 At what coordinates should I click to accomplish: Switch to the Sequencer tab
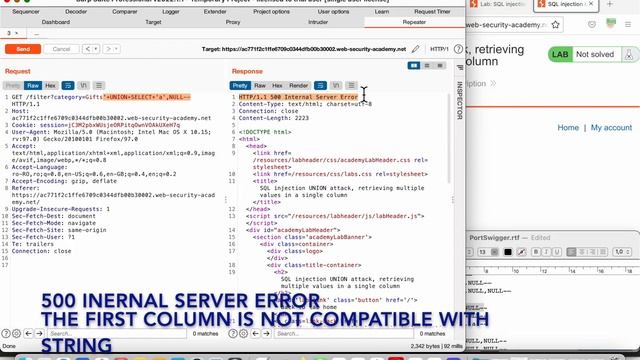tap(26, 11)
